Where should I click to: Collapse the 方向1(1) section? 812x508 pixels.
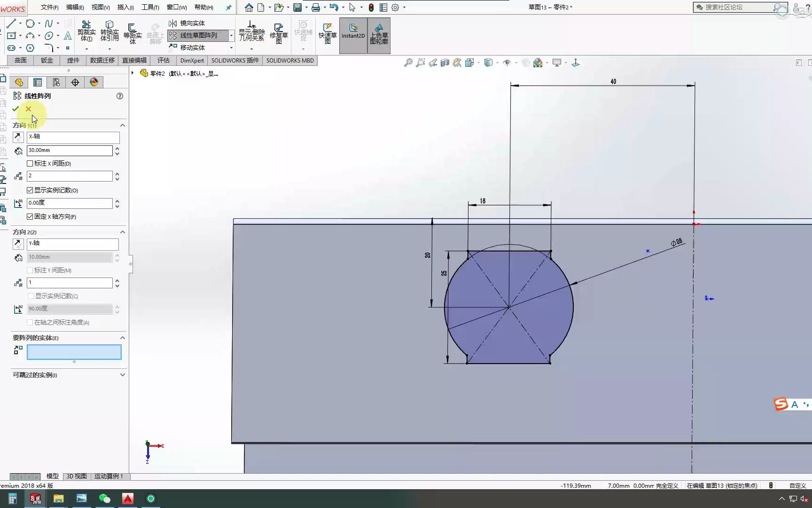point(122,125)
